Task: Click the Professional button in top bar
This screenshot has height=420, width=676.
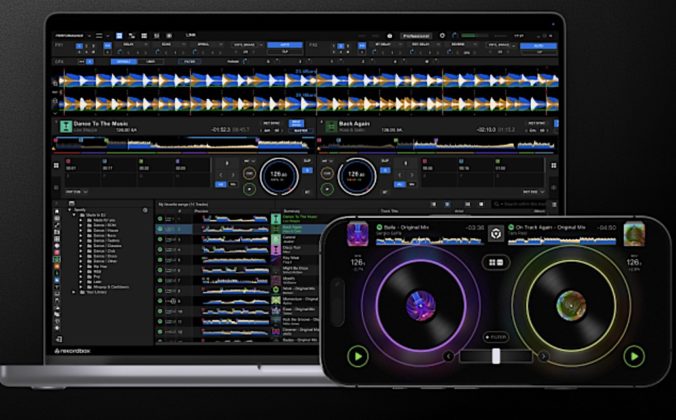Action: coord(417,35)
